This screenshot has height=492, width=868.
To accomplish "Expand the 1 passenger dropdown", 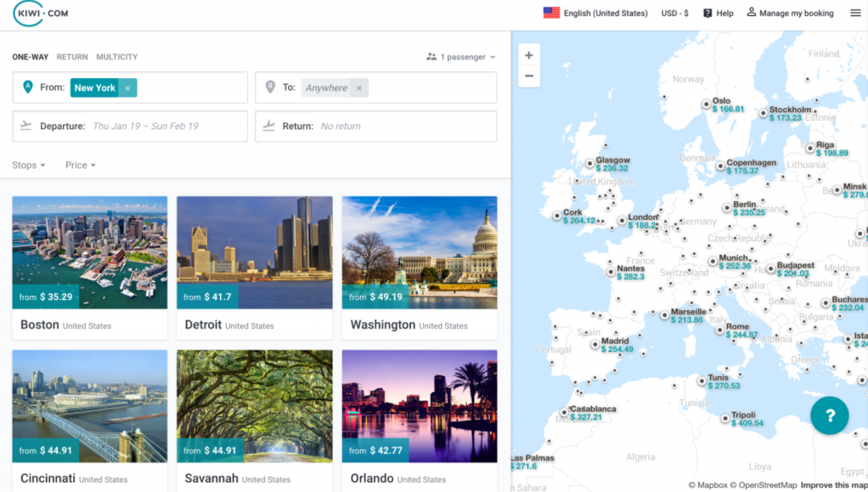I will [x=461, y=57].
